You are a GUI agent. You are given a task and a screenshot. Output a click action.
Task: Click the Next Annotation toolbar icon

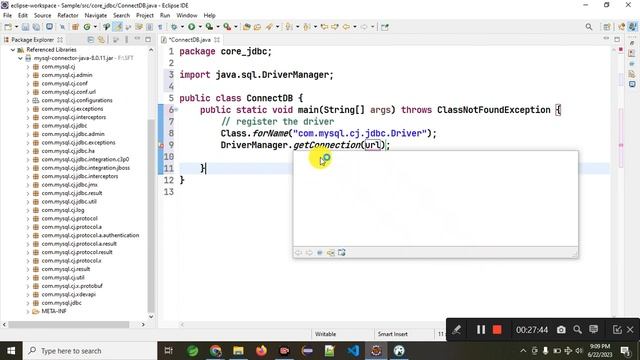pos(289,27)
